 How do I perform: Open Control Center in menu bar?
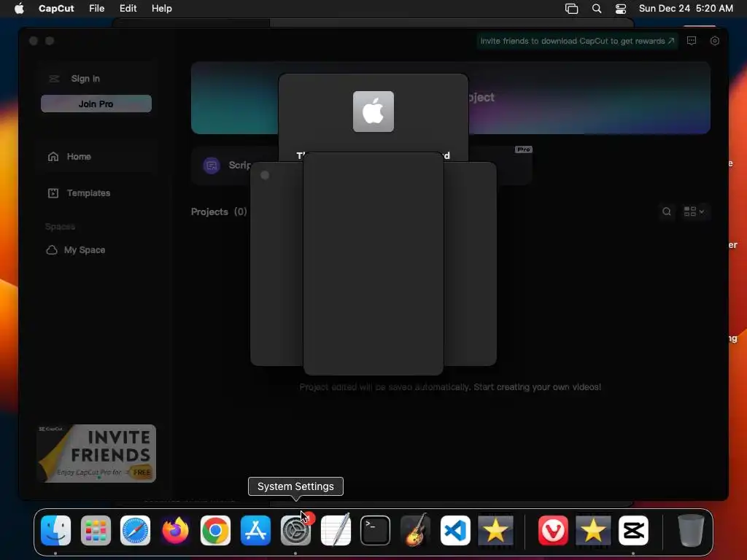(621, 9)
